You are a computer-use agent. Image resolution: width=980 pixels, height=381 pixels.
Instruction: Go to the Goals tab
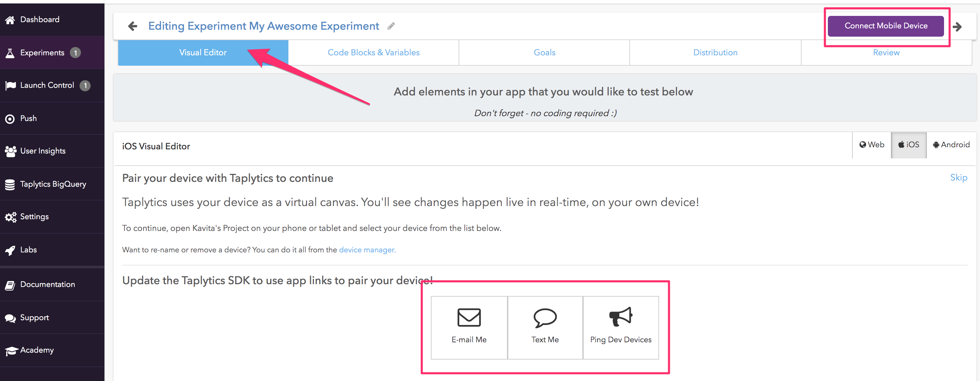pos(544,53)
